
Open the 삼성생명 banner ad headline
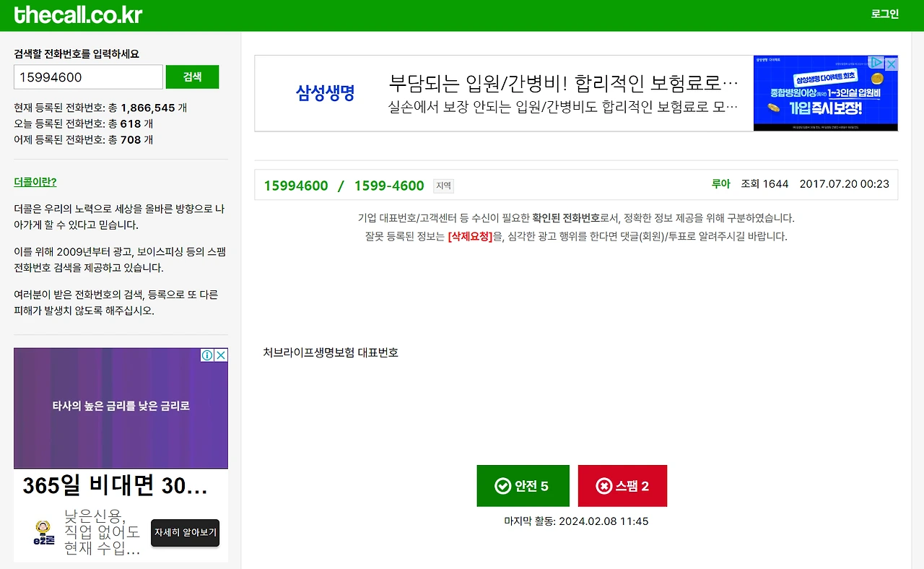(563, 82)
